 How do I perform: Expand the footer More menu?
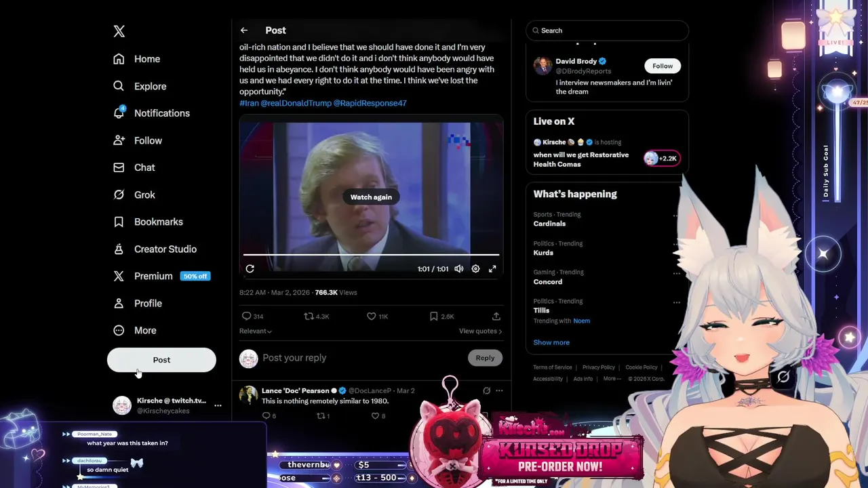[x=611, y=379]
